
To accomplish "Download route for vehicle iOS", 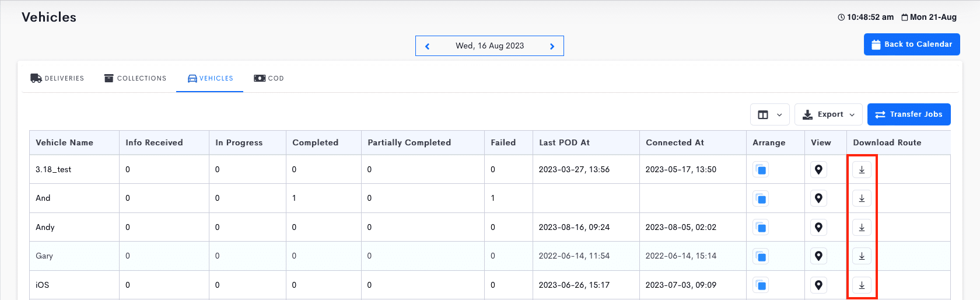I will [x=862, y=285].
